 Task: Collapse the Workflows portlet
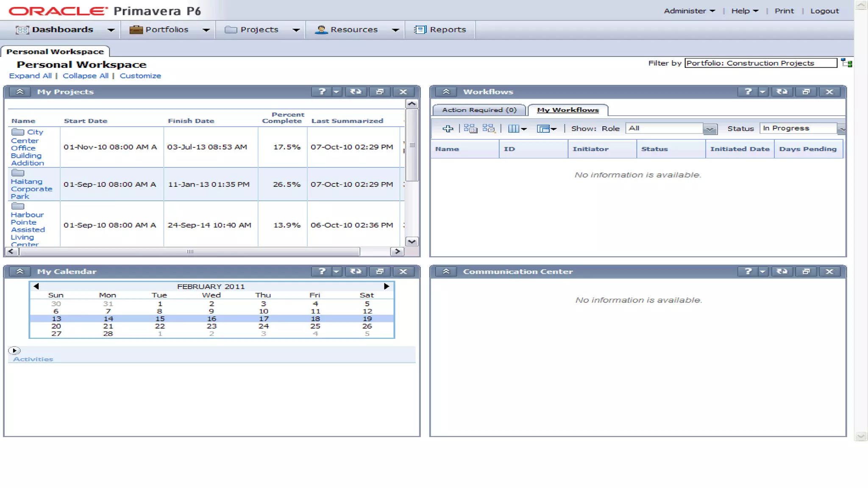coord(446,92)
